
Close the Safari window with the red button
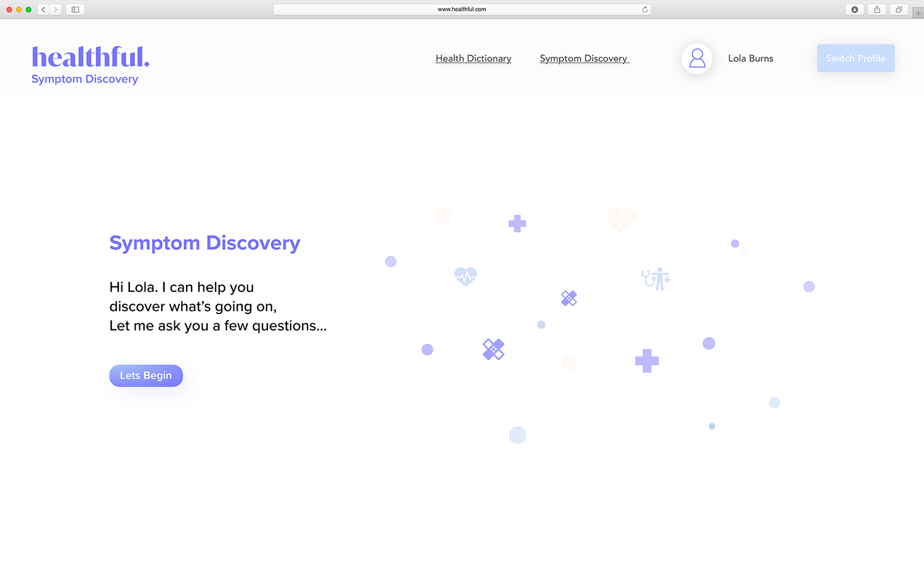click(9, 9)
